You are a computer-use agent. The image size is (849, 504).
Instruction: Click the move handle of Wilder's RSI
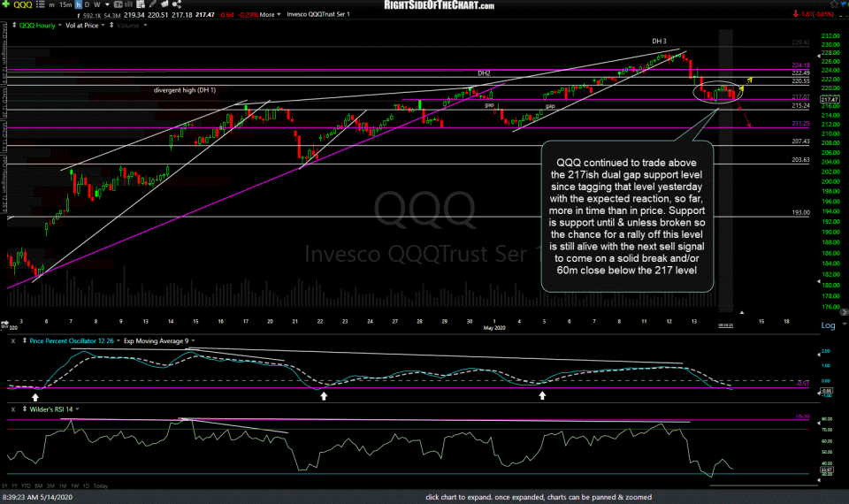coord(25,409)
